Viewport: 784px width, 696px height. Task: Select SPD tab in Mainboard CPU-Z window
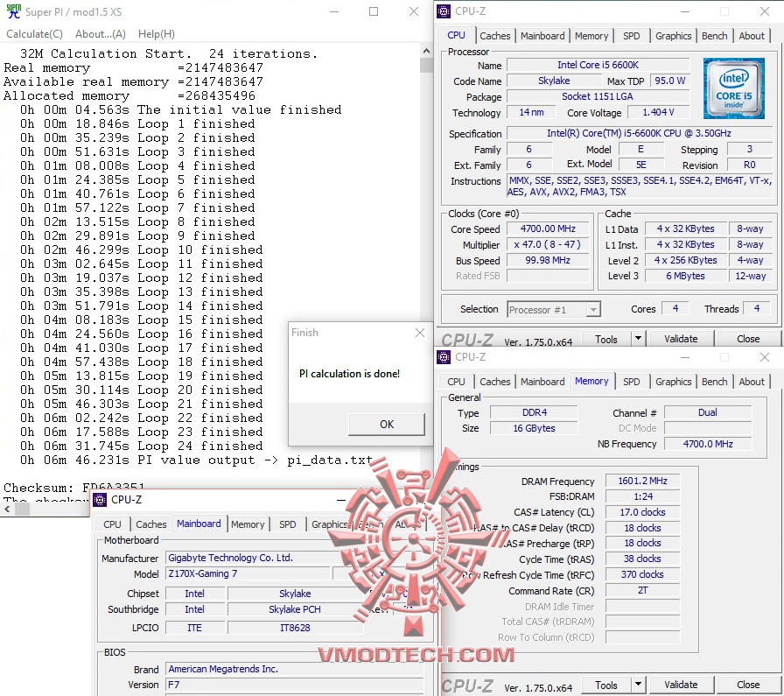[288, 524]
